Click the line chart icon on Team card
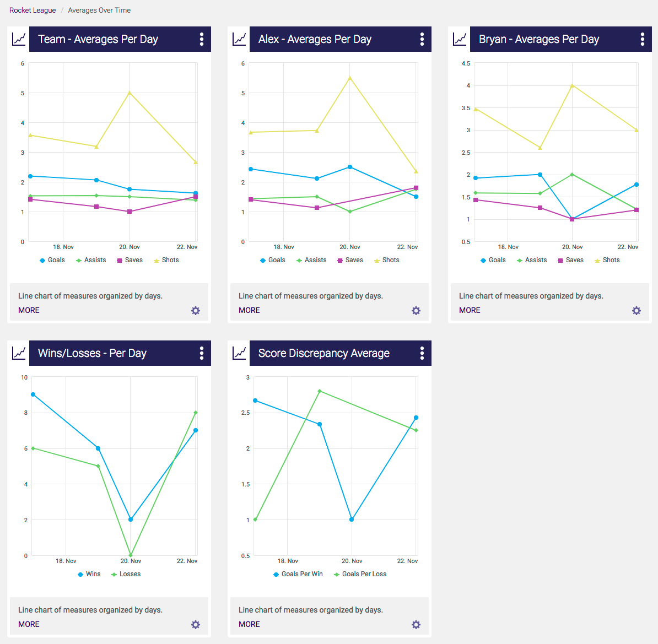Image resolution: width=658 pixels, height=644 pixels. pos(18,39)
